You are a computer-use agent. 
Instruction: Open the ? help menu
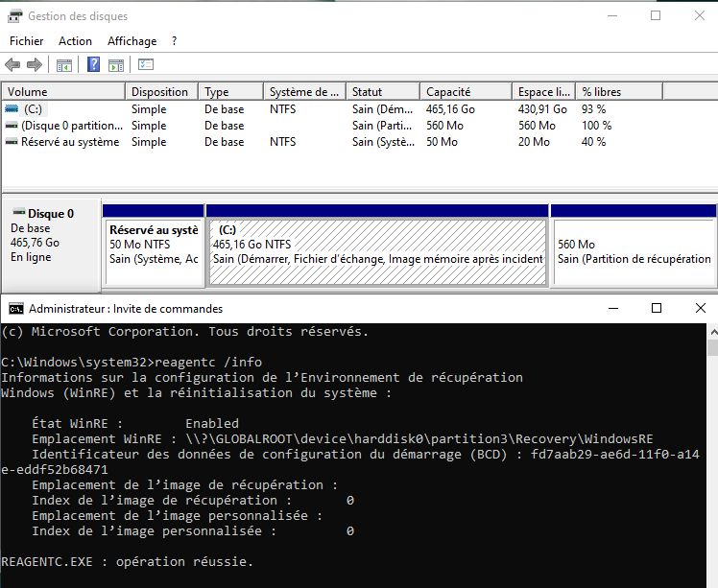174,41
